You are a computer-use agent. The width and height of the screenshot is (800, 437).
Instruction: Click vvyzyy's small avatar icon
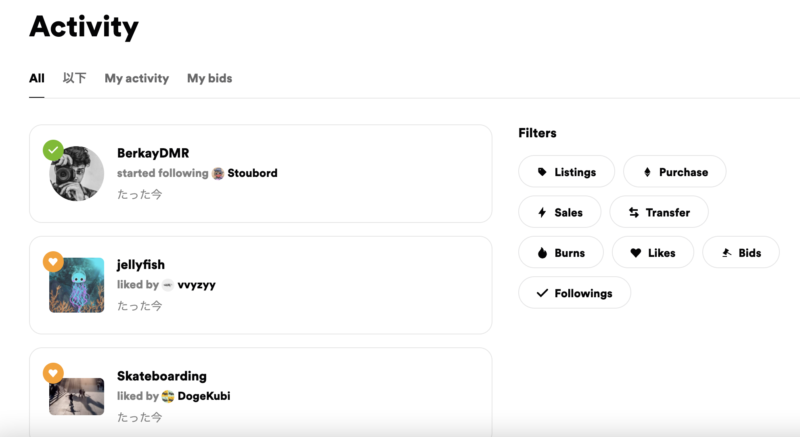168,285
